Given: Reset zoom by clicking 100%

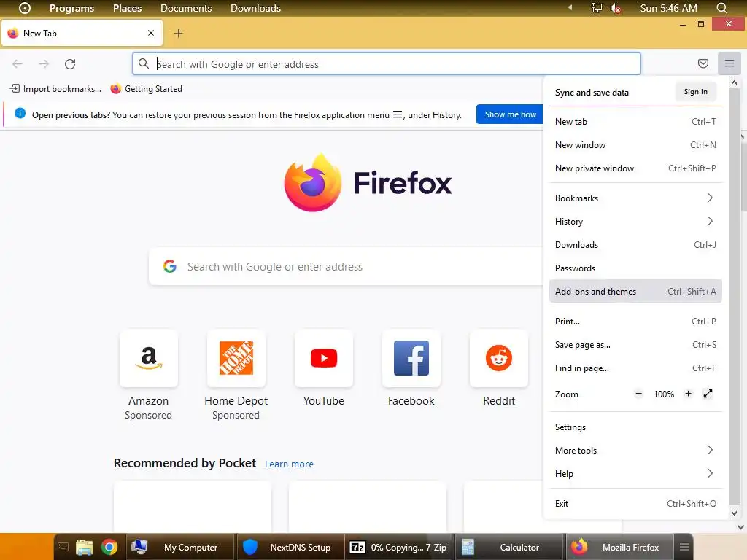Looking at the screenshot, I should tap(664, 394).
